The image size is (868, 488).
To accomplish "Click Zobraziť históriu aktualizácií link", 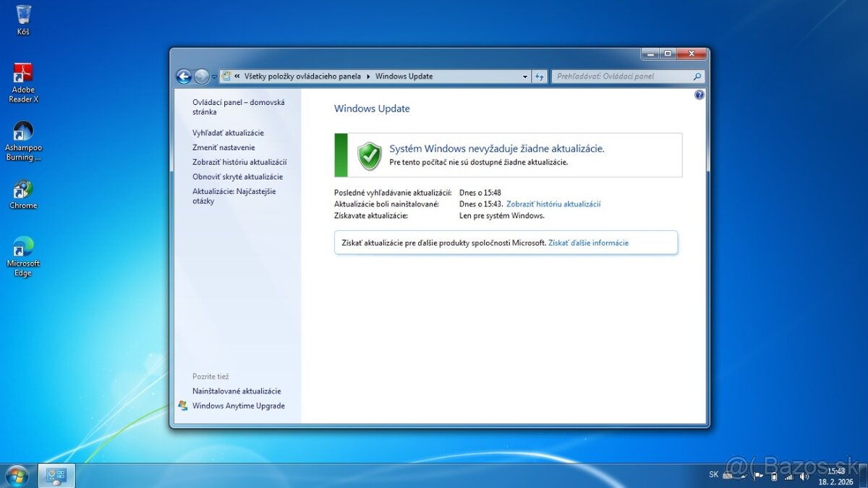I will [x=553, y=203].
